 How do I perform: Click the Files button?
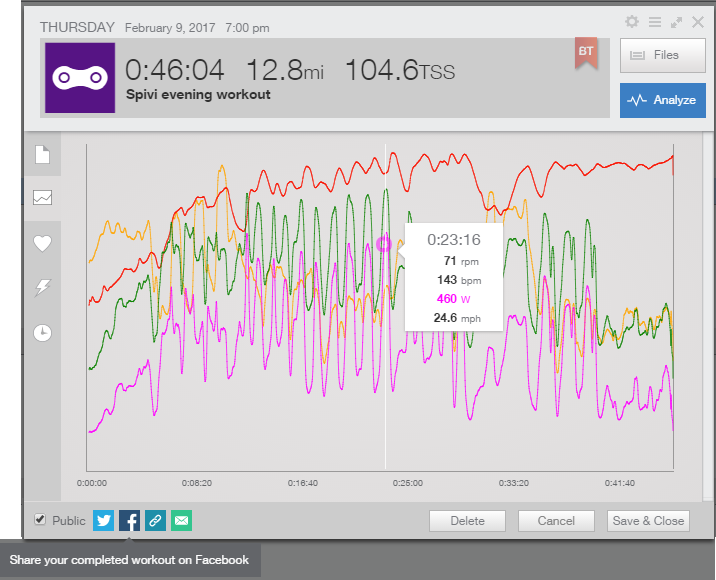tap(663, 55)
